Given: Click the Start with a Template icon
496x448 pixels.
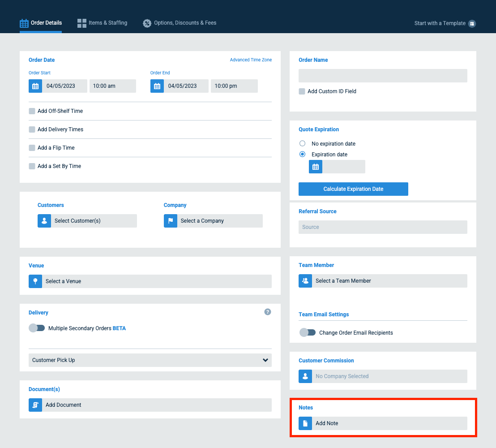Looking at the screenshot, I should (x=473, y=23).
